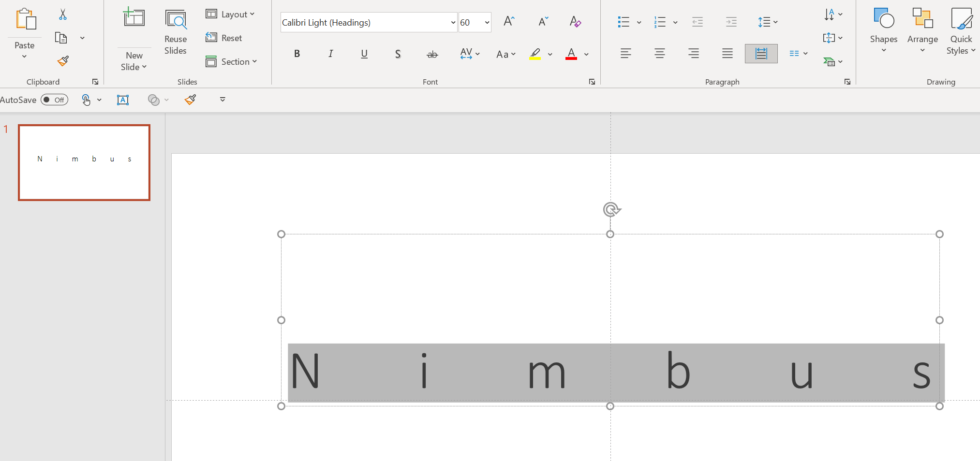
Task: Expand Paste options arrow
Action: pos(24,57)
